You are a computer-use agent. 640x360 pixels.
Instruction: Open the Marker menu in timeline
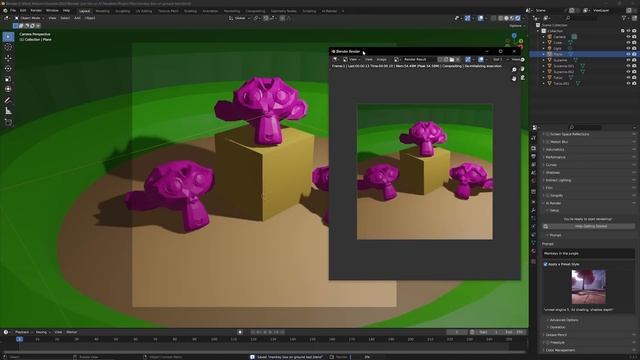point(71,332)
